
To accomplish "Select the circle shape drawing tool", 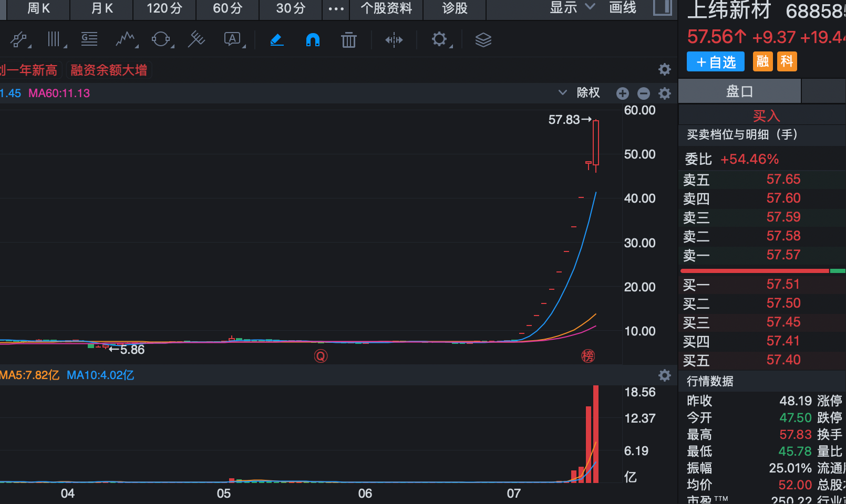I will [x=161, y=39].
